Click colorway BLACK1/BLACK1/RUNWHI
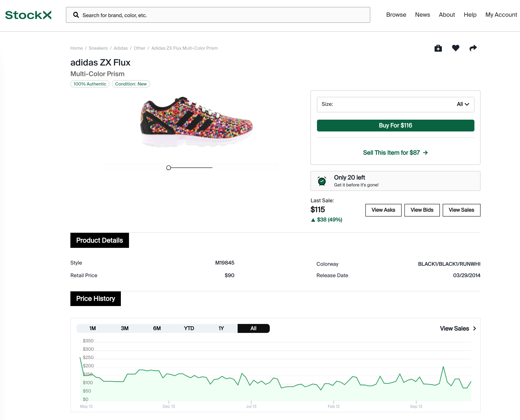Image resolution: width=520 pixels, height=420 pixels. (449, 264)
